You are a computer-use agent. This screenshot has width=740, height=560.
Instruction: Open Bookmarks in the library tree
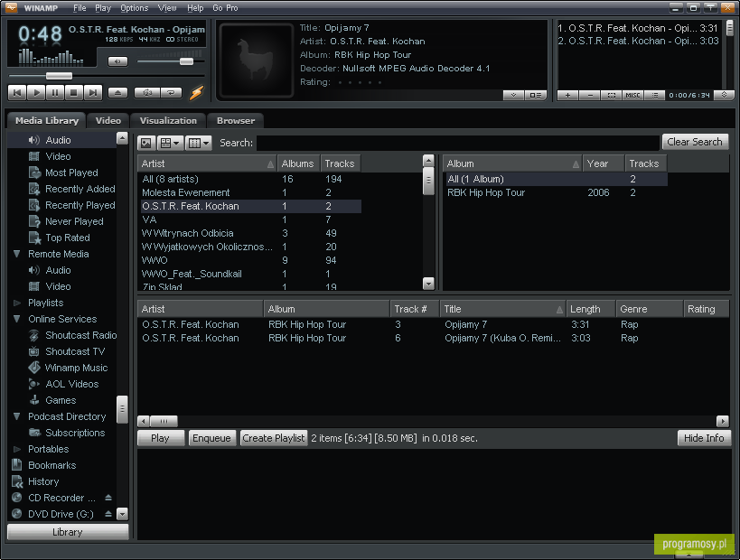point(52,465)
